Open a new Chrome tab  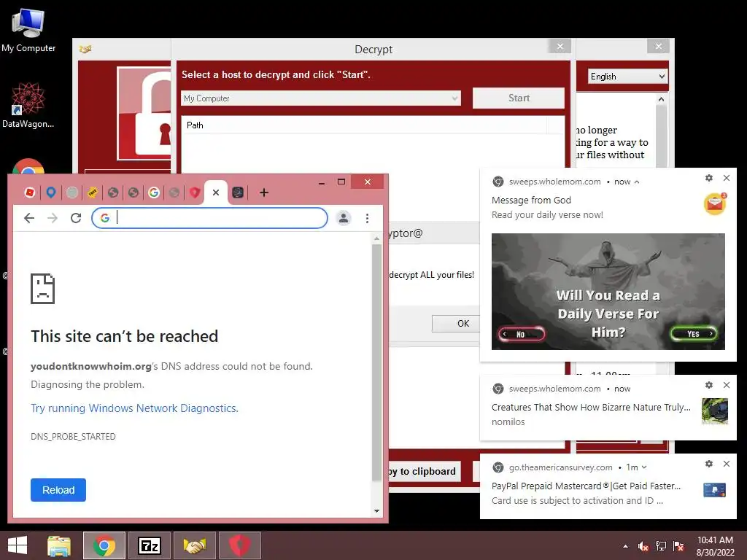point(264,192)
